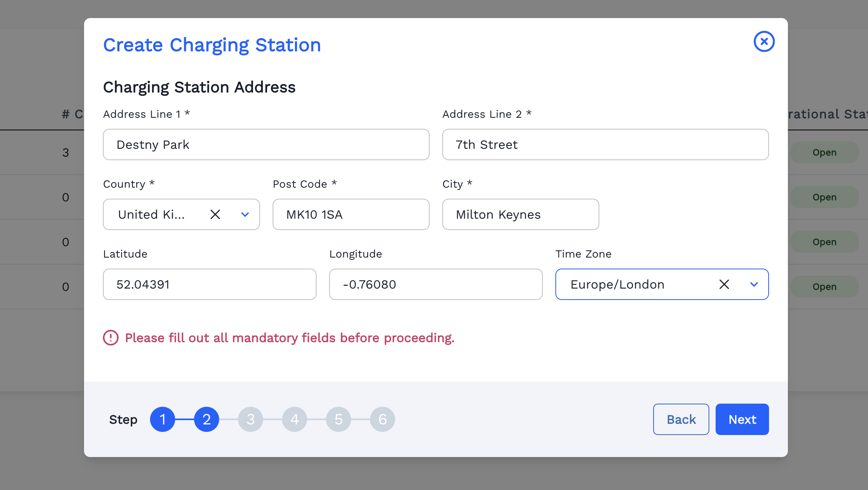The height and width of the screenshot is (490, 868).
Task: Click the Post Code field
Action: 351,214
